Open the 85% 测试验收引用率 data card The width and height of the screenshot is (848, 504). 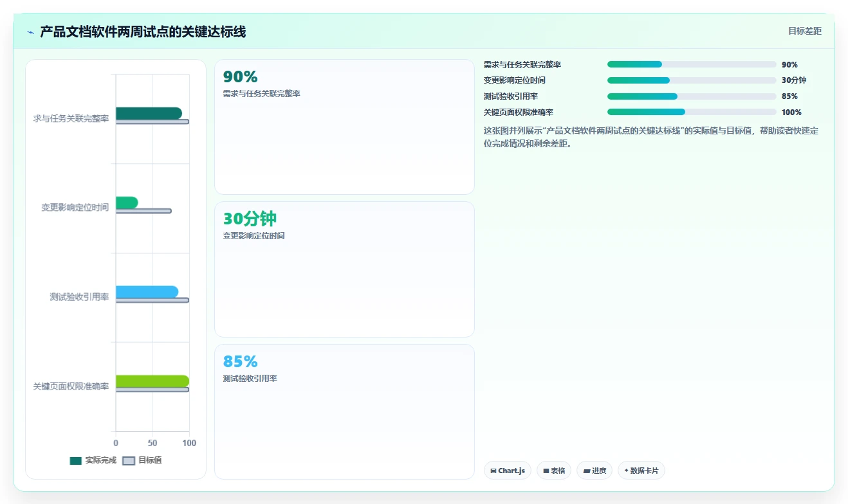(344, 411)
